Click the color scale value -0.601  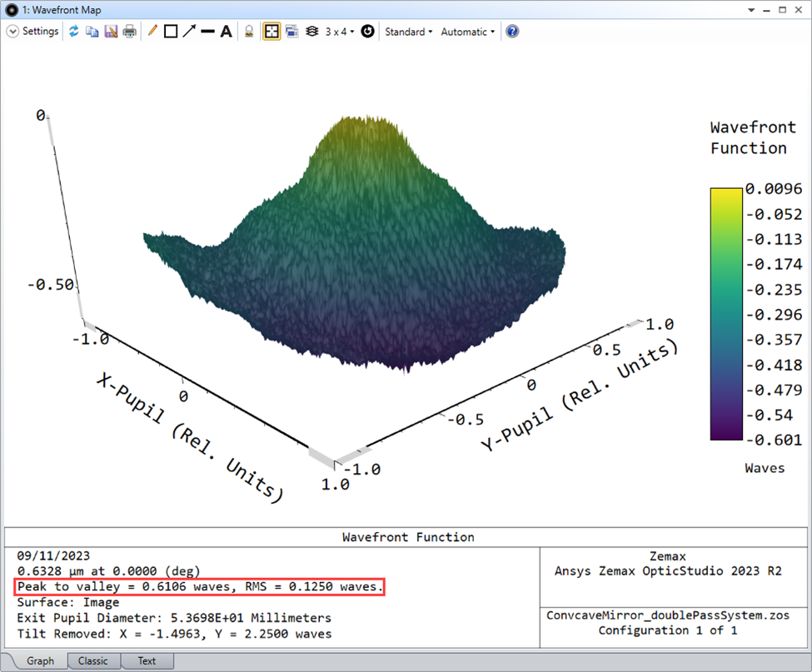774,440
